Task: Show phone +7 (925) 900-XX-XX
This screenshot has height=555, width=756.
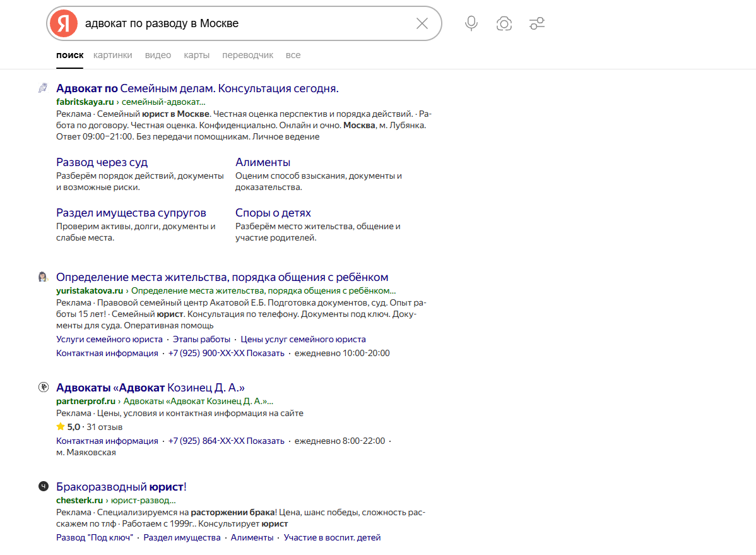Action: [226, 354]
